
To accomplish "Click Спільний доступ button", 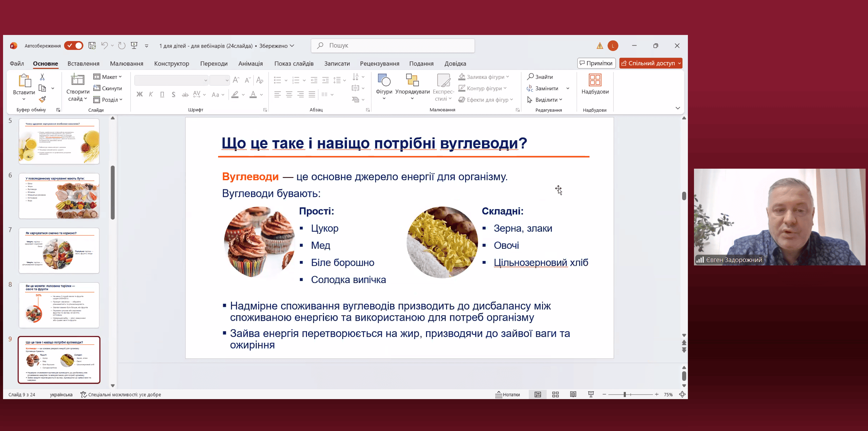I will (x=651, y=63).
